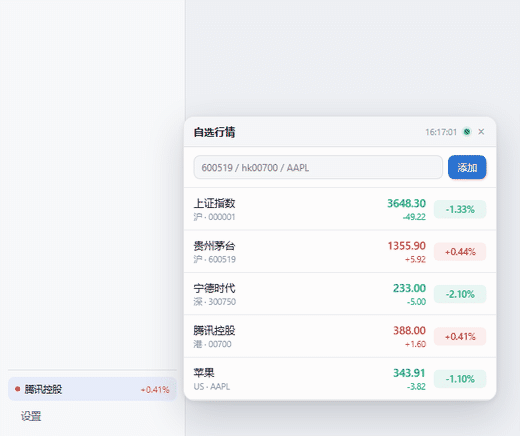Image resolution: width=520 pixels, height=436 pixels.
Task: Close the 自选行情 panel
Action: coord(481,132)
